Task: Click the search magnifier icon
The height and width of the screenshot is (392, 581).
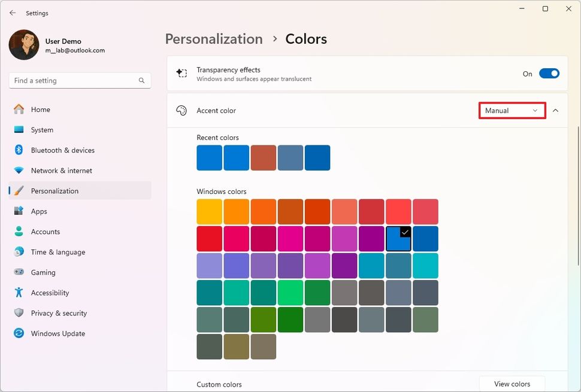Action: [x=142, y=81]
